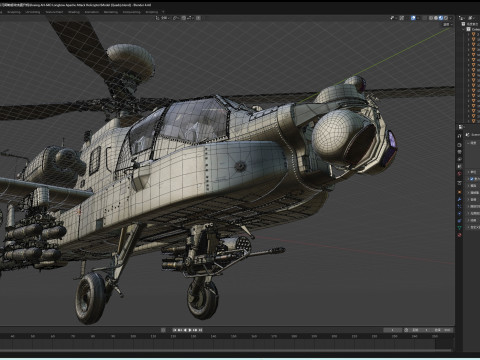Open the Scene properties tab
The width and height of the screenshot is (480, 360).
(x=459, y=166)
